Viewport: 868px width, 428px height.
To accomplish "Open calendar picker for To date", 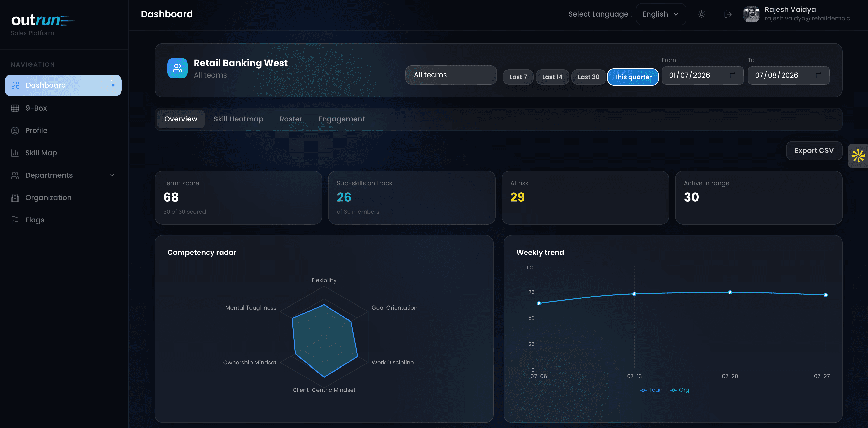I will tap(818, 75).
